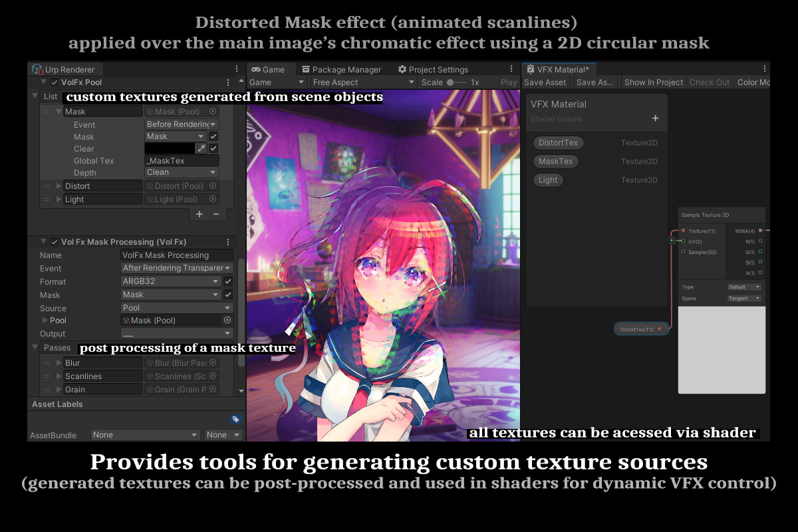Toggle the checkbox next to Mask dropdown
798x532 pixels.
coord(214,136)
